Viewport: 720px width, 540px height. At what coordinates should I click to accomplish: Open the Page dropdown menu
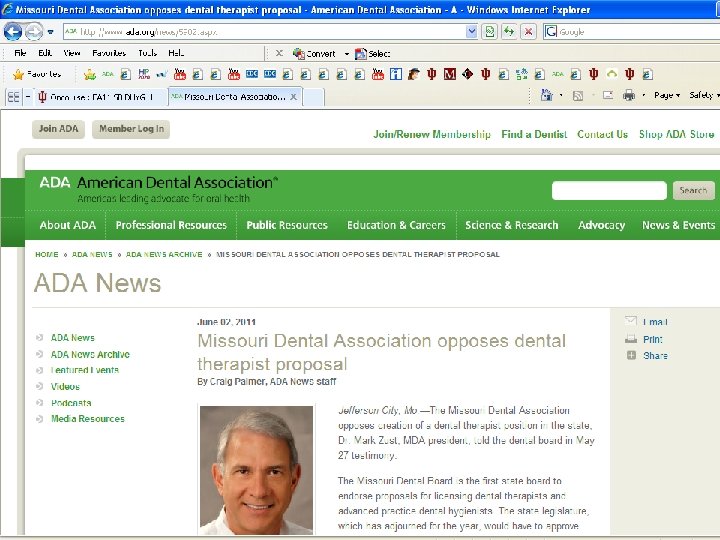pyautogui.click(x=667, y=95)
